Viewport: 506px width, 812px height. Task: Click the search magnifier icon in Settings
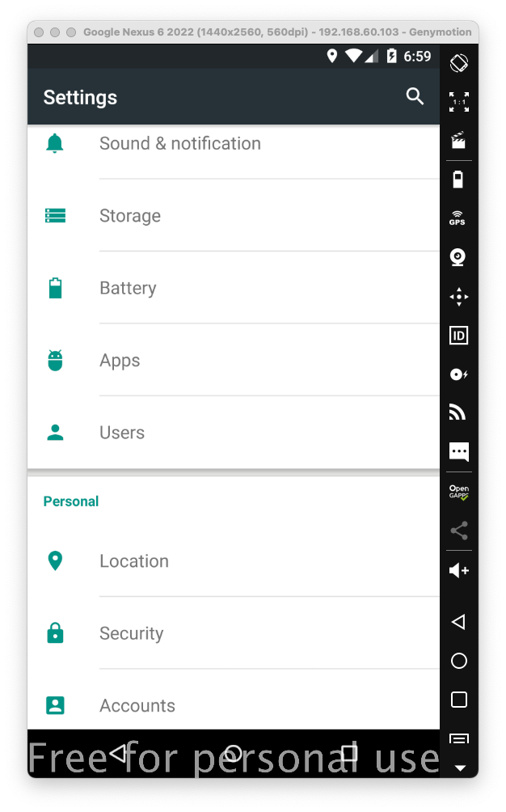click(415, 97)
